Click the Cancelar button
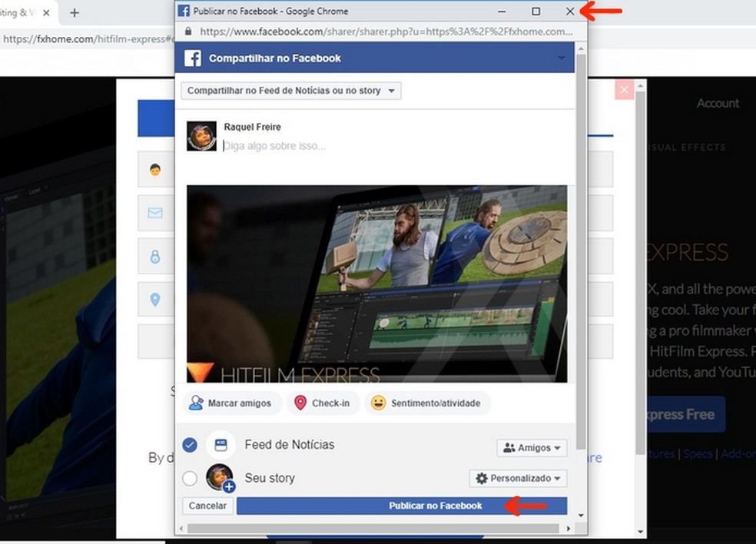This screenshot has height=544, width=756. click(x=207, y=506)
